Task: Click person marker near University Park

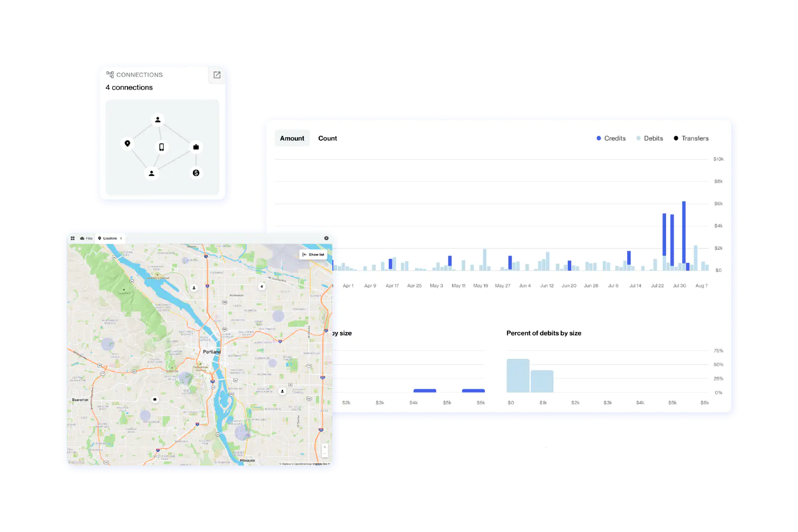Action: click(194, 288)
